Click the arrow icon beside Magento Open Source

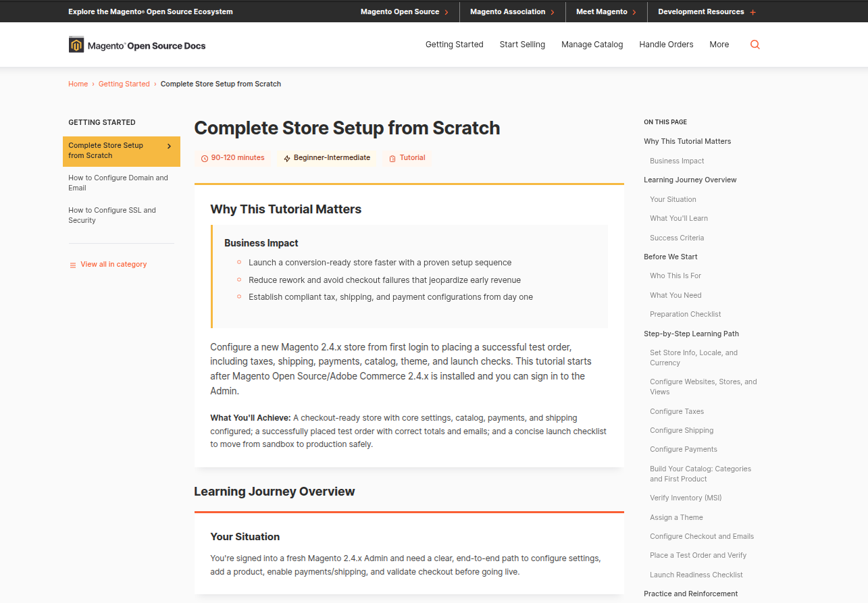pos(446,12)
